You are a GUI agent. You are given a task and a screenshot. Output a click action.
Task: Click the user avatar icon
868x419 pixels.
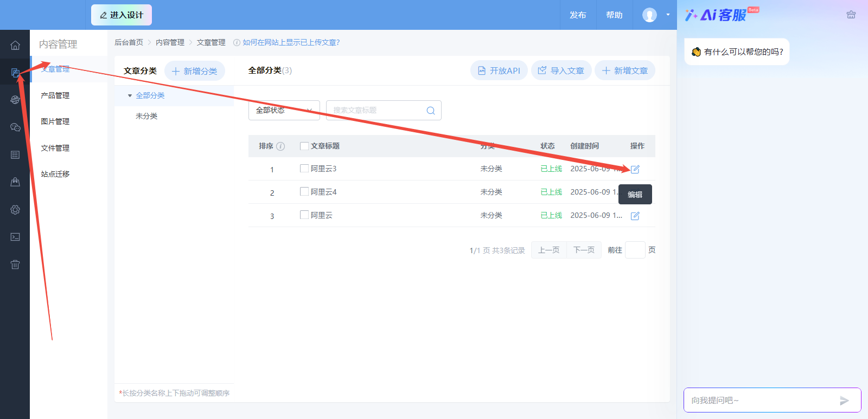pos(649,15)
